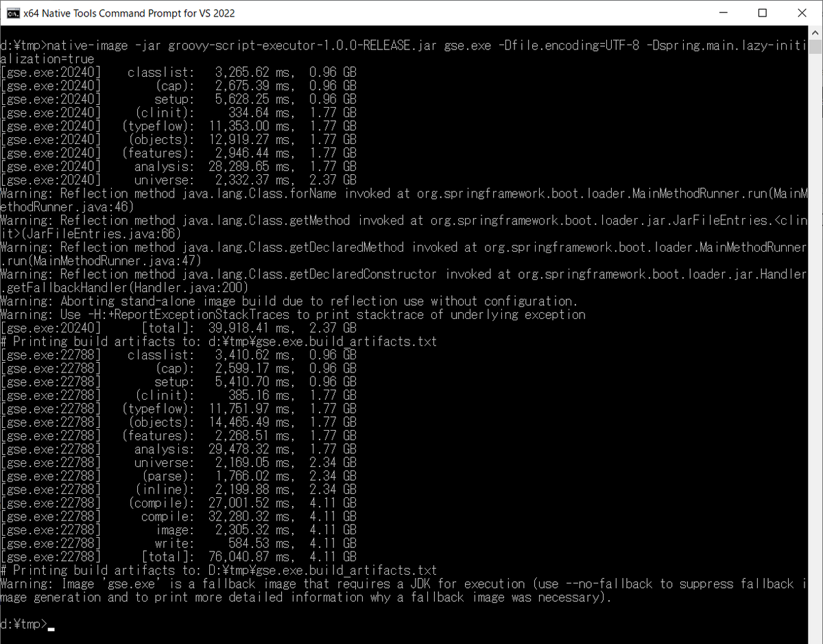
Task: Click the 'alization=true' wrapped line
Action: pyautogui.click(x=47, y=60)
